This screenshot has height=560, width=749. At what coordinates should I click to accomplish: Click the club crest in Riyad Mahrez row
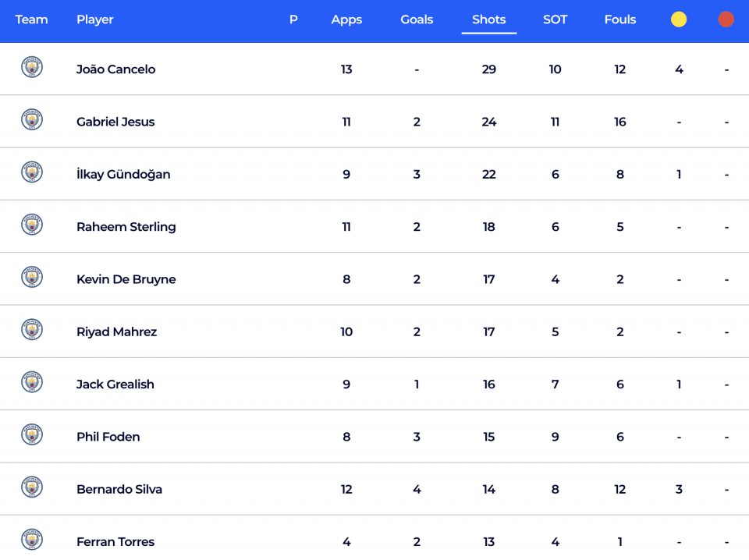click(32, 329)
